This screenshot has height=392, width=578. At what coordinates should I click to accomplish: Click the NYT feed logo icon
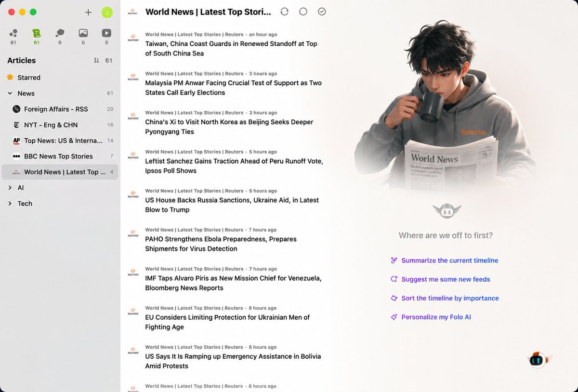click(16, 125)
